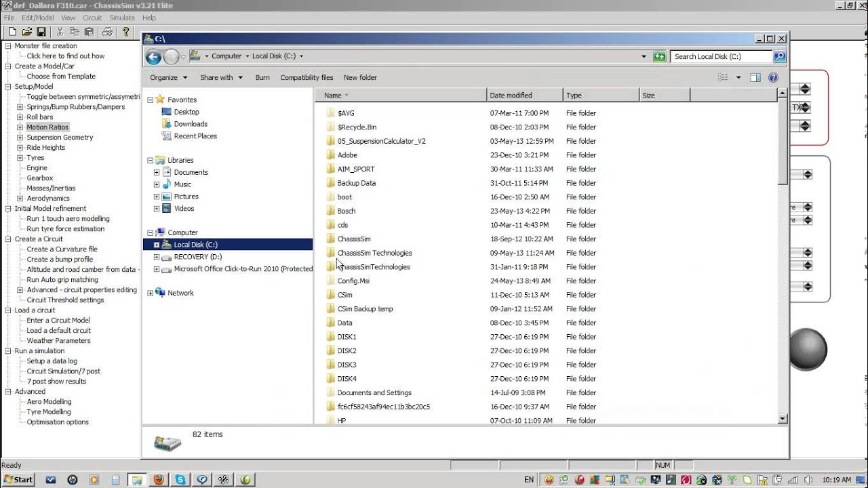
Task: Open Skype from the taskbar
Action: [x=180, y=479]
